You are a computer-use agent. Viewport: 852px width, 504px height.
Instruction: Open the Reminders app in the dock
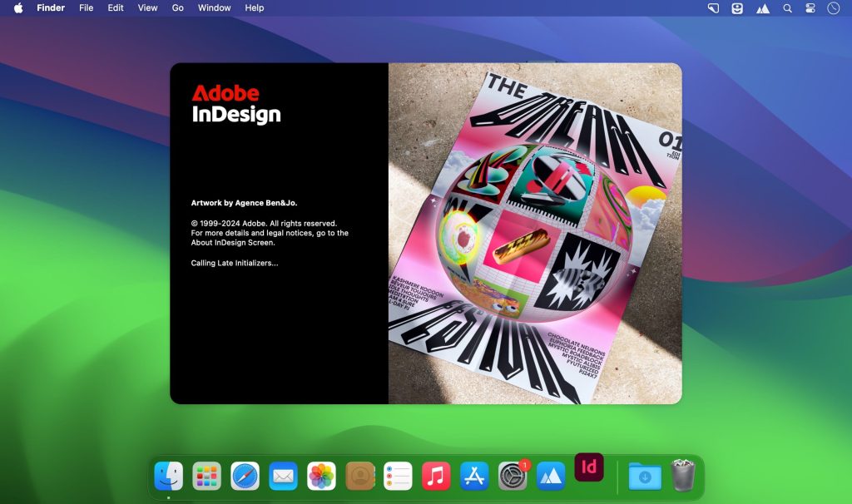tap(398, 477)
